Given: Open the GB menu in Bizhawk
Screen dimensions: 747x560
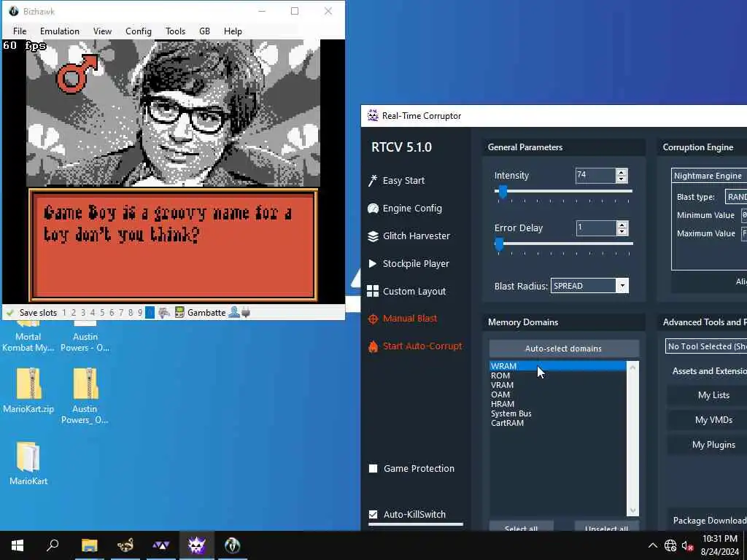Looking at the screenshot, I should (x=204, y=31).
